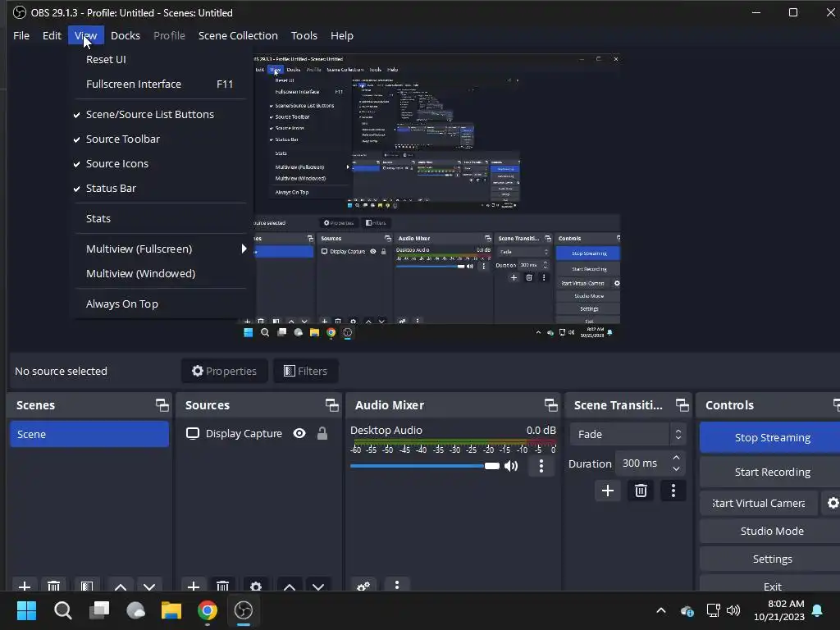
Task: Move scene up with the up arrow
Action: pyautogui.click(x=121, y=586)
